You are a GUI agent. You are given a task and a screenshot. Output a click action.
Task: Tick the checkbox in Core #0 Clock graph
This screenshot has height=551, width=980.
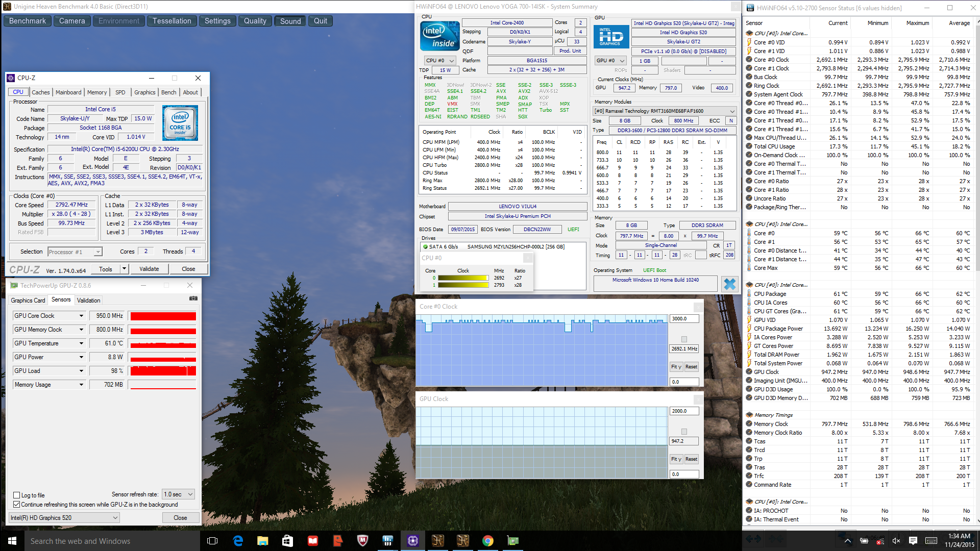(684, 339)
